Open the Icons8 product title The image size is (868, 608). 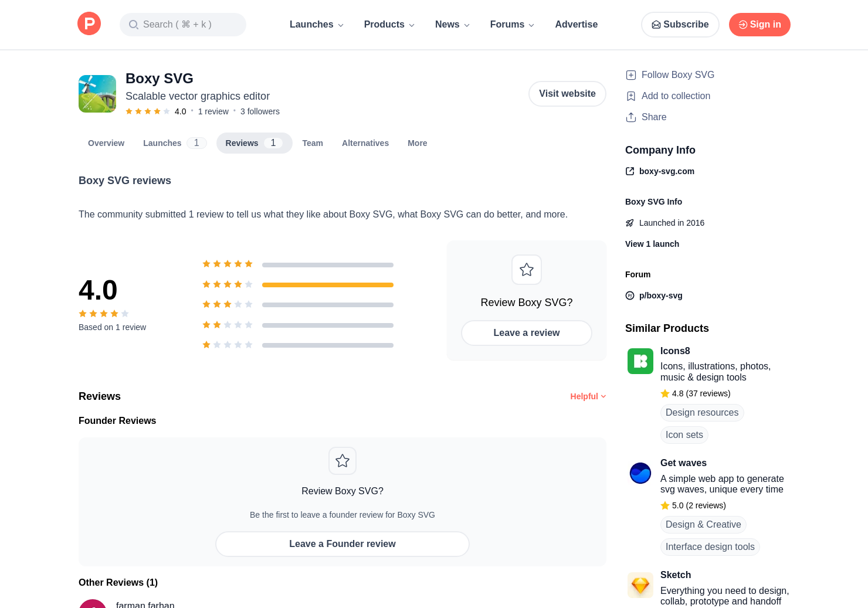pyautogui.click(x=675, y=351)
